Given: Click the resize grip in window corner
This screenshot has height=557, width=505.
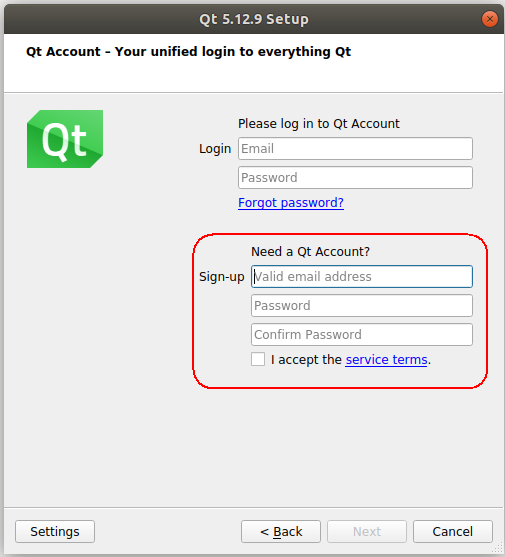Looking at the screenshot, I should click(498, 548).
